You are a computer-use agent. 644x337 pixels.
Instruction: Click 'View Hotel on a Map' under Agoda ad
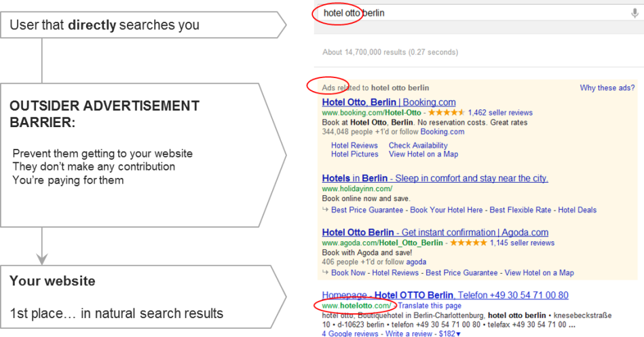coord(539,273)
